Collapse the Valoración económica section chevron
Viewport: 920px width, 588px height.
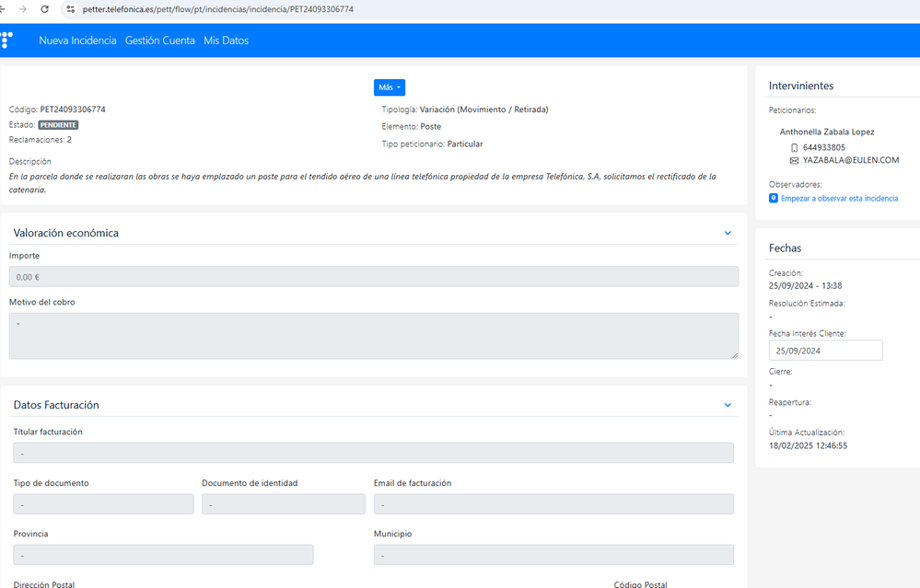pyautogui.click(x=728, y=234)
